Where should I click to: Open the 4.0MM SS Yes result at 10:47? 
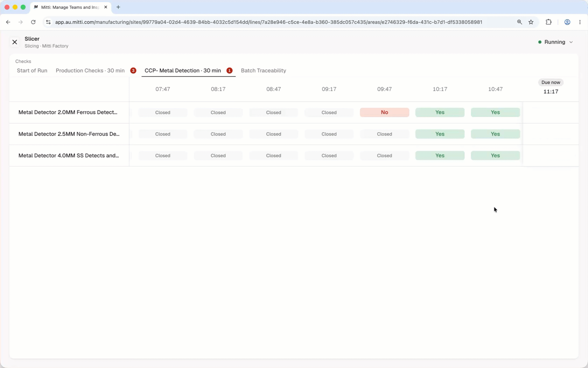(495, 156)
